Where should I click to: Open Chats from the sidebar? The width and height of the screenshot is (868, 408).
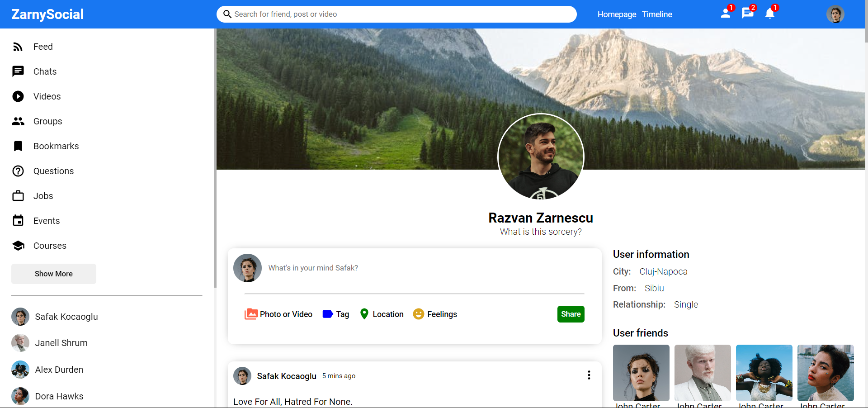44,71
